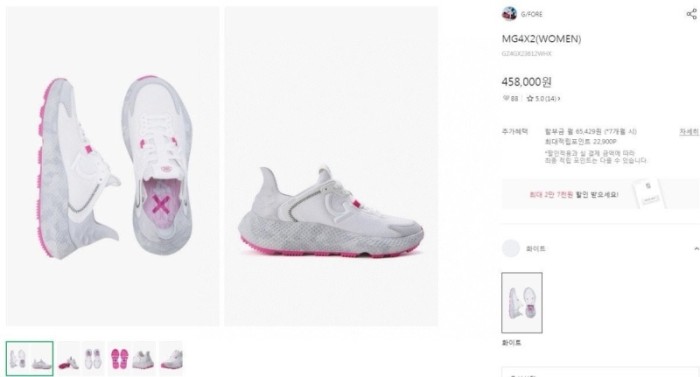View thumbnail with shoe showing red sole
Screen dimensions: 700x377
point(68,359)
